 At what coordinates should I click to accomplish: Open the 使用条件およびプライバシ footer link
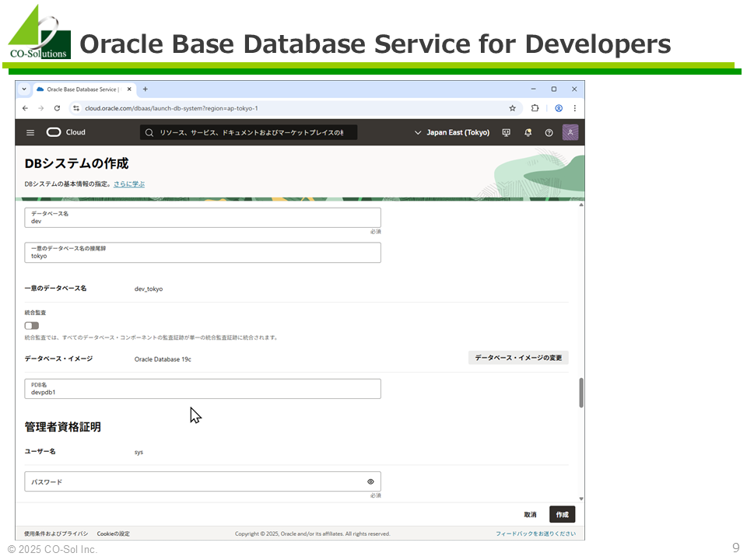pyautogui.click(x=56, y=534)
